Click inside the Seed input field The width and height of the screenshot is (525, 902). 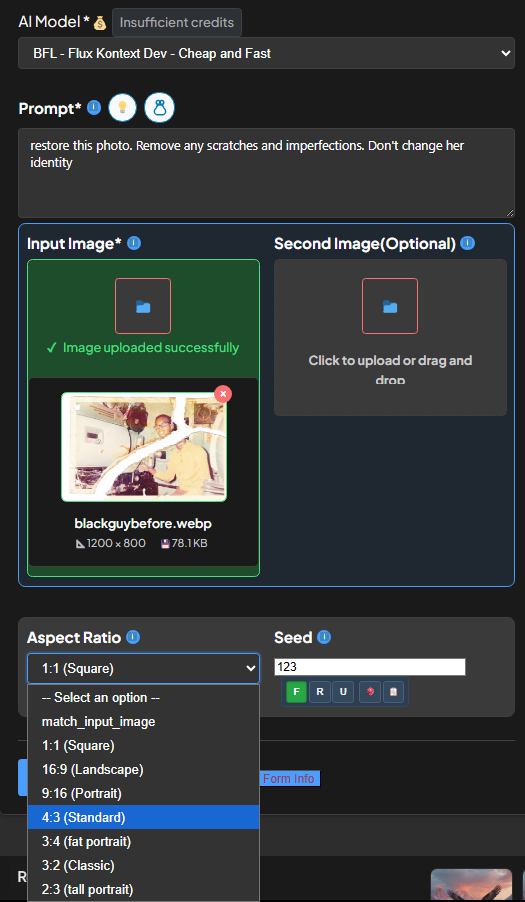pos(370,667)
